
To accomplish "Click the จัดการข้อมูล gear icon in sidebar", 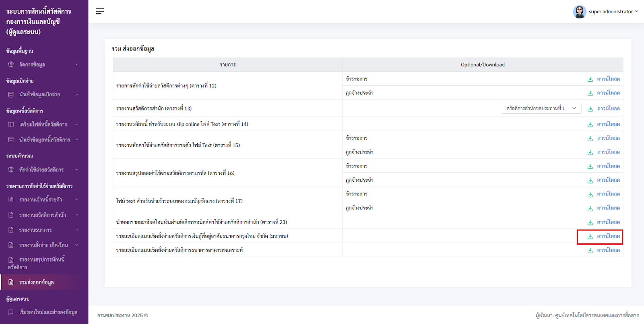I will [x=11, y=64].
